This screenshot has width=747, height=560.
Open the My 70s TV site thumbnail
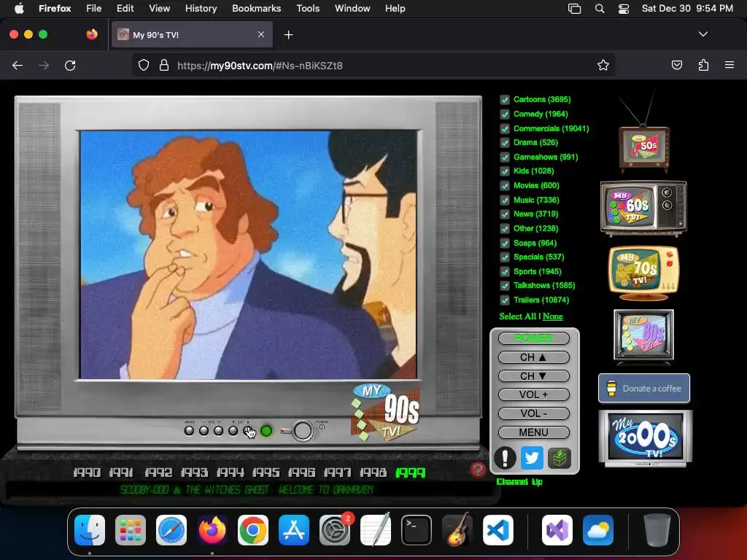pos(643,273)
